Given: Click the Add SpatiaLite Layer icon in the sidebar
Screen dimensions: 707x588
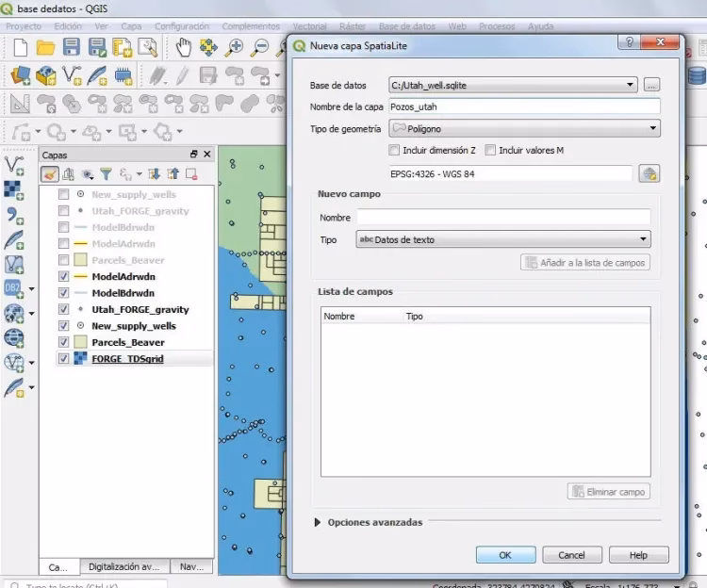Looking at the screenshot, I should [x=14, y=239].
